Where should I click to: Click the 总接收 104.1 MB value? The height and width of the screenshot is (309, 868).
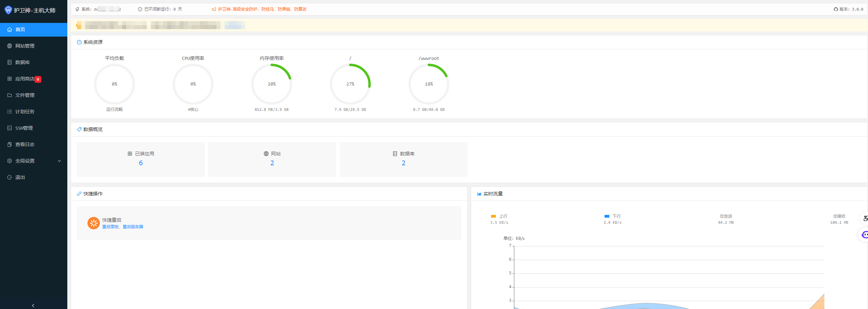pyautogui.click(x=839, y=222)
